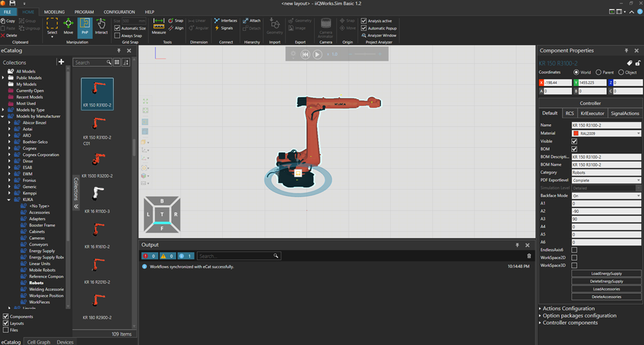Image resolution: width=644 pixels, height=345 pixels.
Task: Enable the Files filter checkbox
Action: [x=6, y=330]
